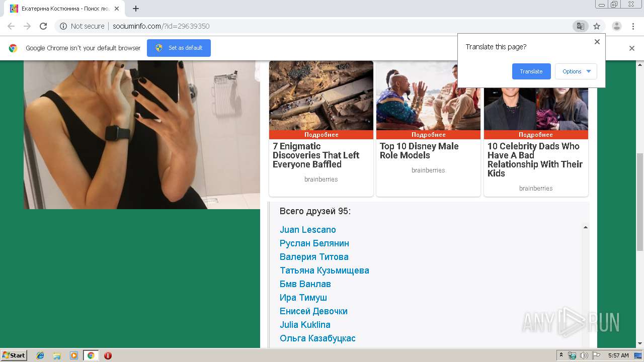Click the browser back arrow

11,26
